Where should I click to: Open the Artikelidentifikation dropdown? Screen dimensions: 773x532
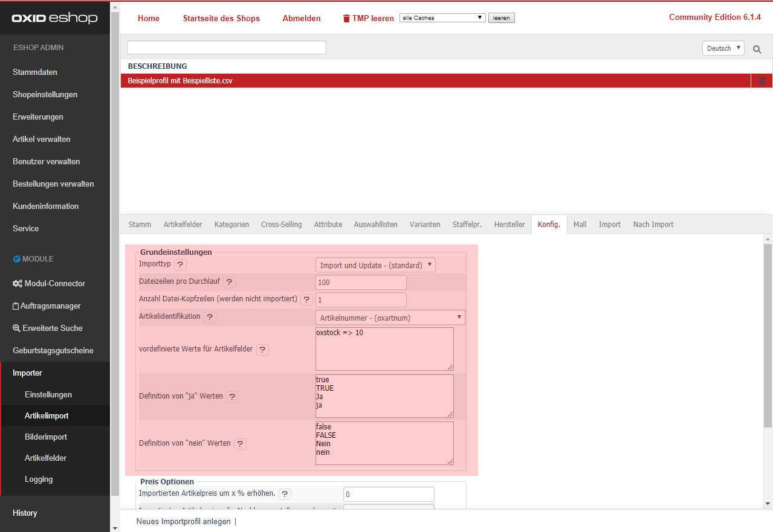point(390,318)
